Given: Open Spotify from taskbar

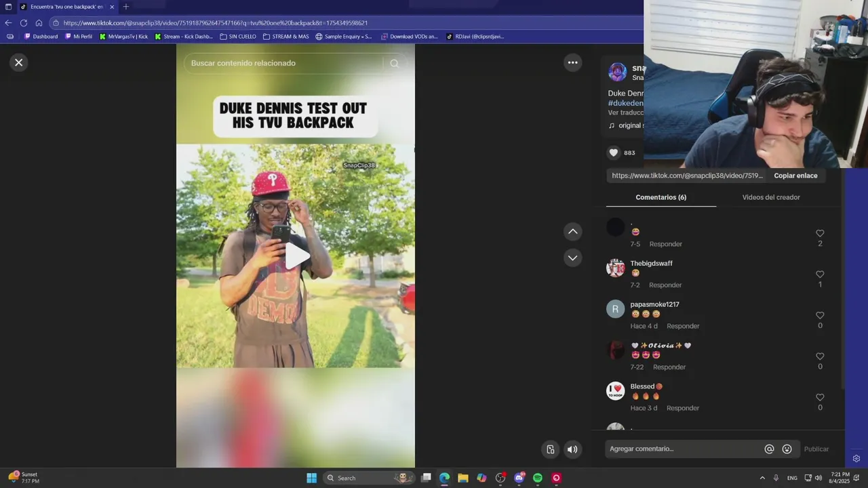Looking at the screenshot, I should click(x=538, y=478).
